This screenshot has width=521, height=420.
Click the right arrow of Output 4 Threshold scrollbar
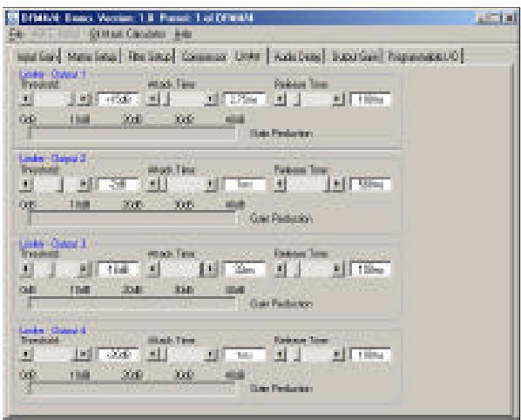(x=84, y=355)
